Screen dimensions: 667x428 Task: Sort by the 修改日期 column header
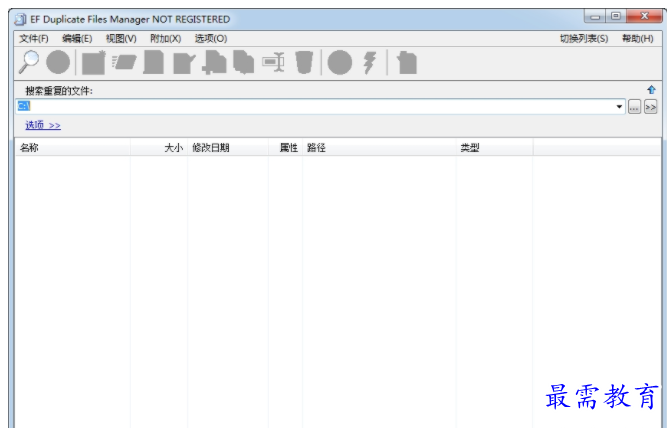[228, 148]
